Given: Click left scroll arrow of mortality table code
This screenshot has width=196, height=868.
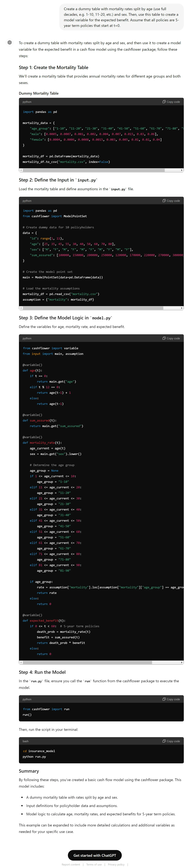Looking at the screenshot, I should tap(21, 170).
